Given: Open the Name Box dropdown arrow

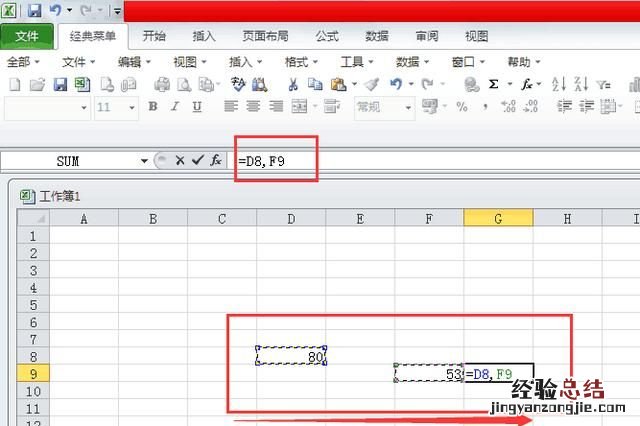Looking at the screenshot, I should tap(144, 160).
